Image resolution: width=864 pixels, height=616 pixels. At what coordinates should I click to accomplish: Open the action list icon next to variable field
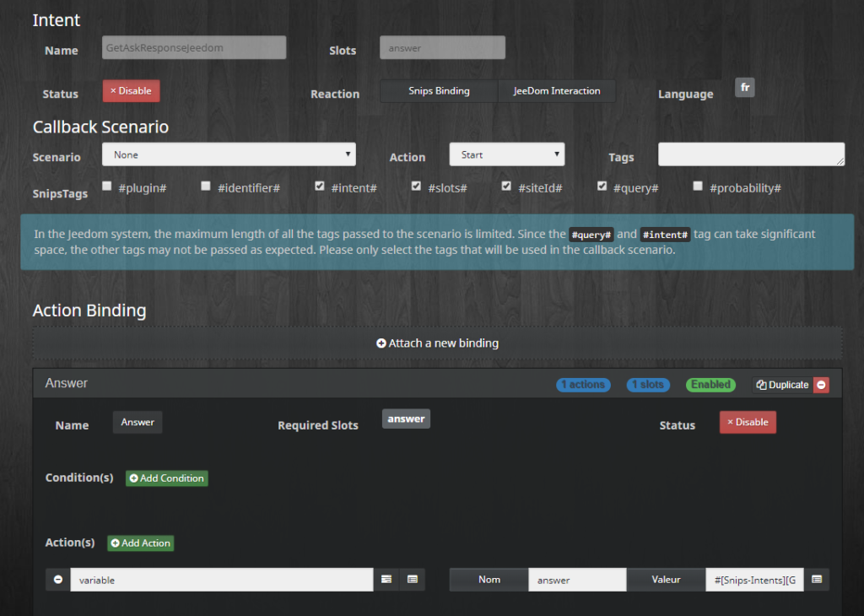(x=412, y=580)
